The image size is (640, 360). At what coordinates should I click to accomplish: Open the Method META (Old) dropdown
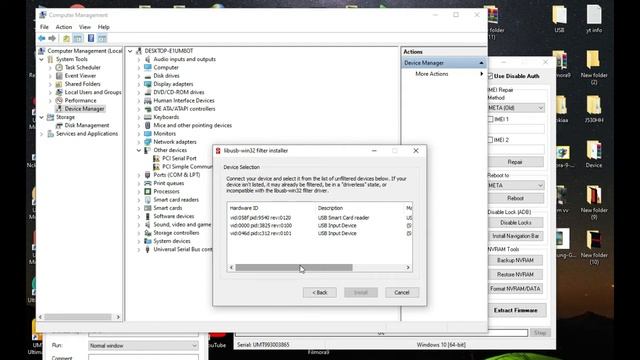[516, 108]
